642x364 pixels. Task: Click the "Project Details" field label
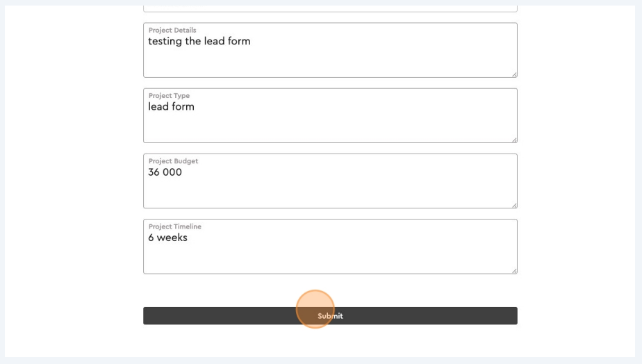click(x=172, y=31)
